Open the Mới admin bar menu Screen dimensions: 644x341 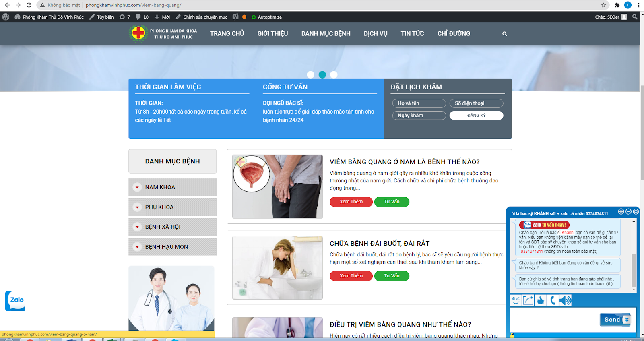pos(162,17)
